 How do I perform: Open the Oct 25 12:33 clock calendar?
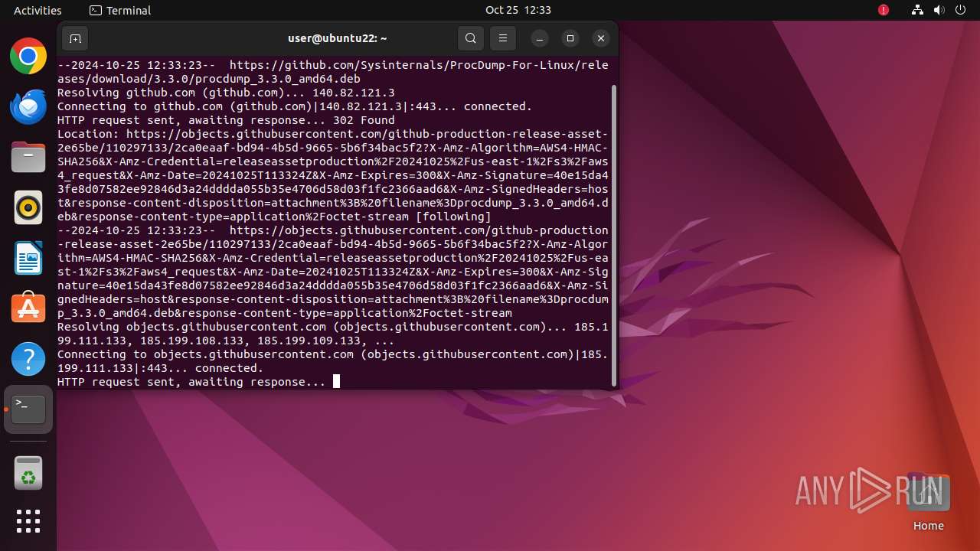click(518, 10)
